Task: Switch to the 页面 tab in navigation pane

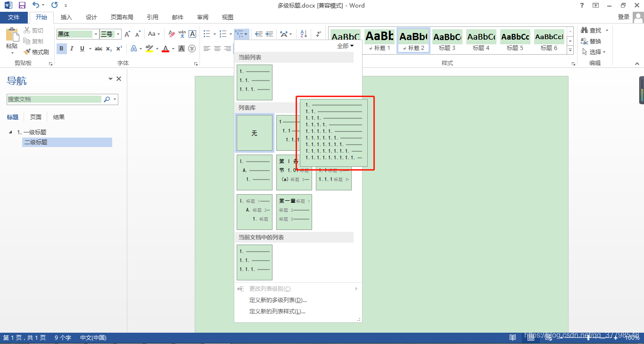Action: point(36,117)
